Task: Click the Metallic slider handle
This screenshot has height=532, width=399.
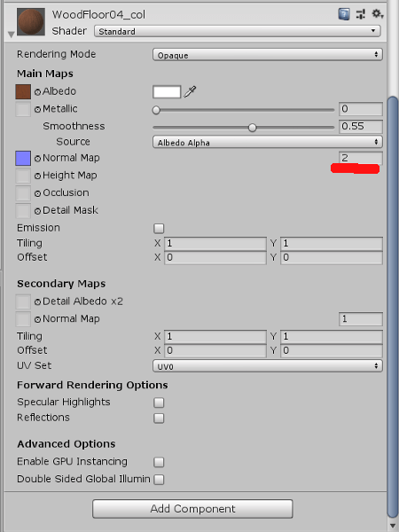Action: 156,110
